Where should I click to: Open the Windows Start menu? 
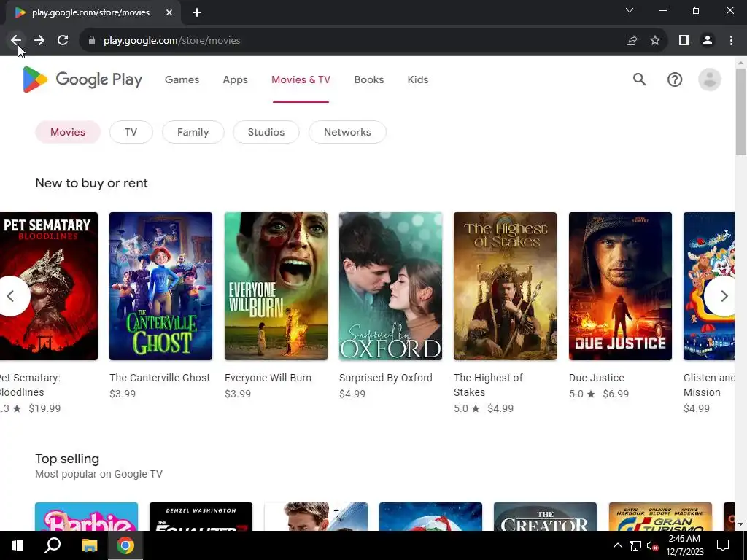coord(18,545)
